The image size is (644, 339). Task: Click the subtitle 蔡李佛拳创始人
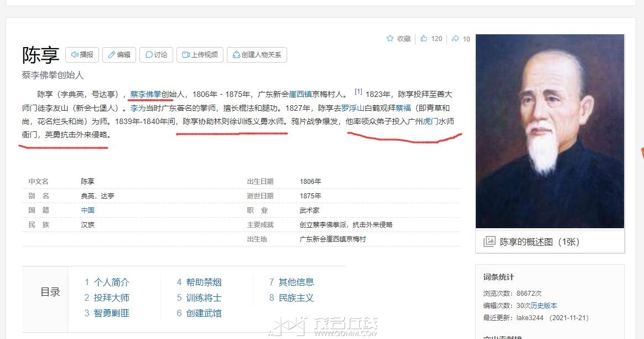click(x=53, y=75)
